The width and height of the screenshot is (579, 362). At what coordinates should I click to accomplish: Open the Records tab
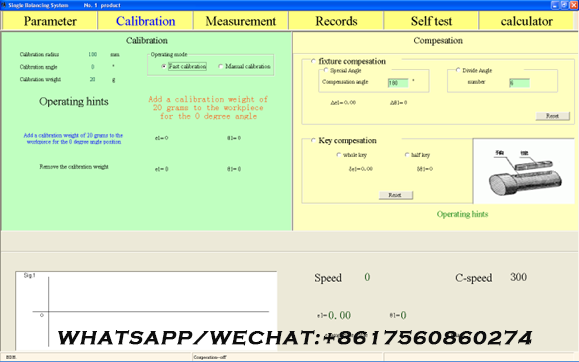tap(336, 21)
